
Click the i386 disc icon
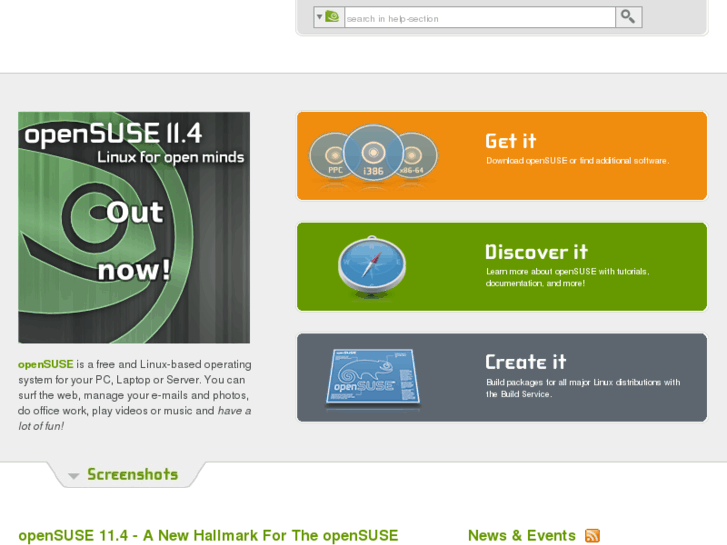pos(374,154)
